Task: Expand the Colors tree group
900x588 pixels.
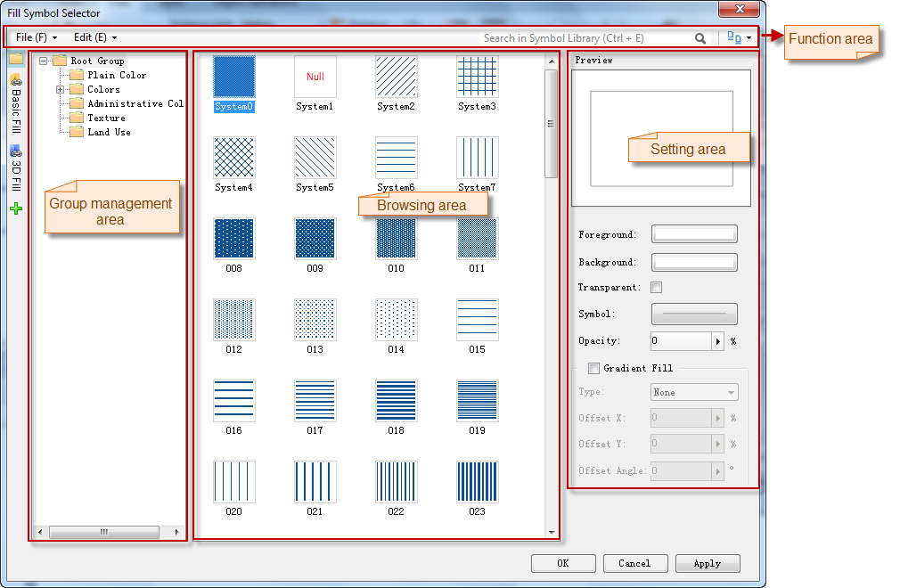Action: pyautogui.click(x=61, y=89)
